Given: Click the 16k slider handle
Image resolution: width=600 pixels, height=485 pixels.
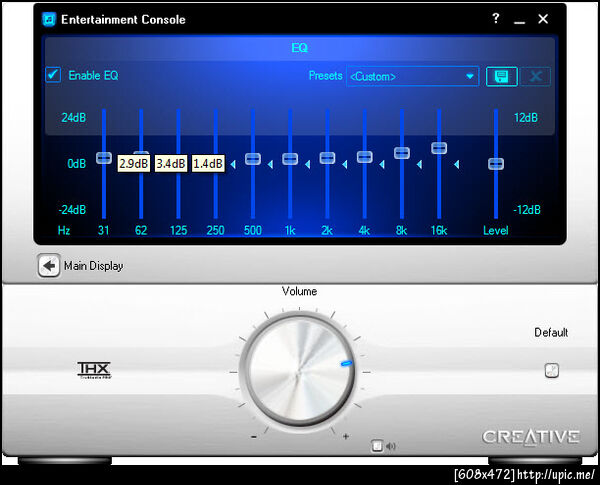Looking at the screenshot, I should pyautogui.click(x=439, y=148).
